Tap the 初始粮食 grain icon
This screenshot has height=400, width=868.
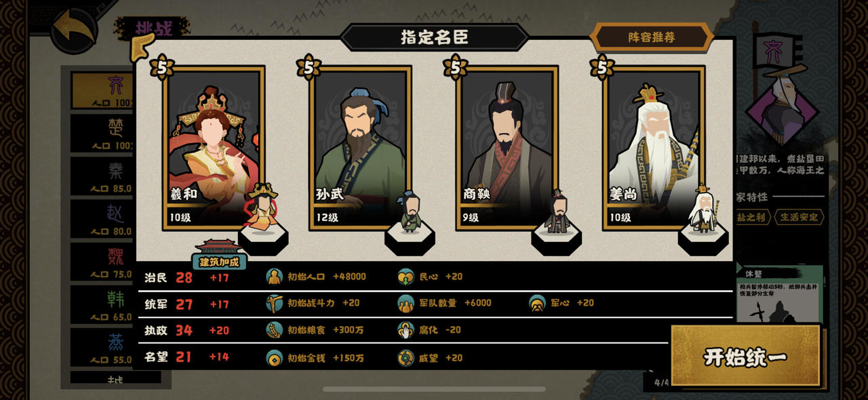coord(274,330)
